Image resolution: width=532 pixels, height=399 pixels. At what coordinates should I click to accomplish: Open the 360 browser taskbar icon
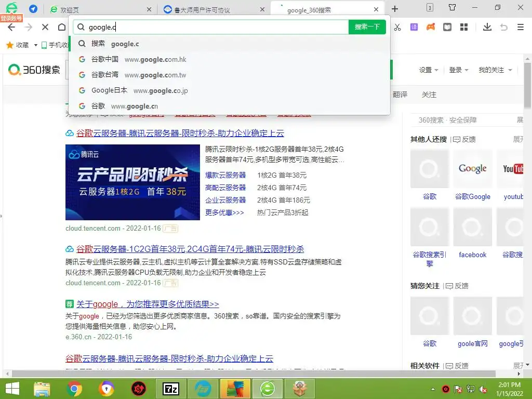(x=268, y=389)
